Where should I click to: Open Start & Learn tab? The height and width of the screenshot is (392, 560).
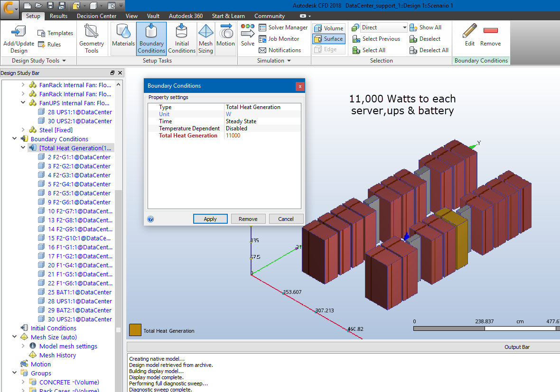point(228,16)
